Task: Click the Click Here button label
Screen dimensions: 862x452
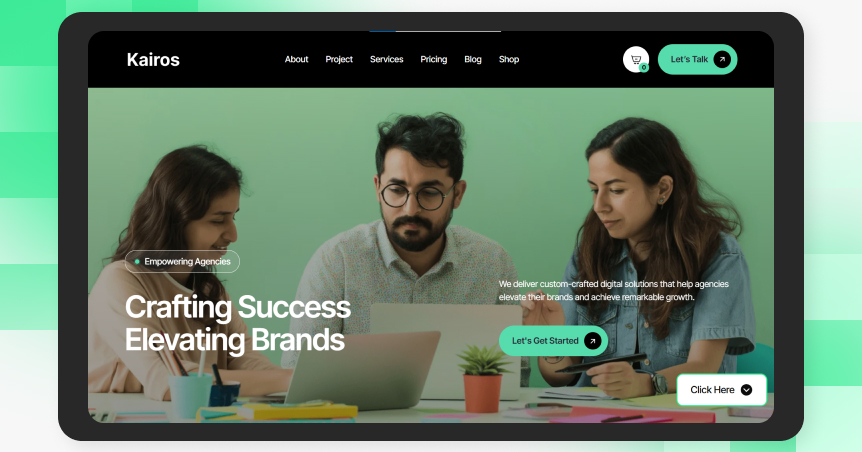Action: pyautogui.click(x=712, y=390)
